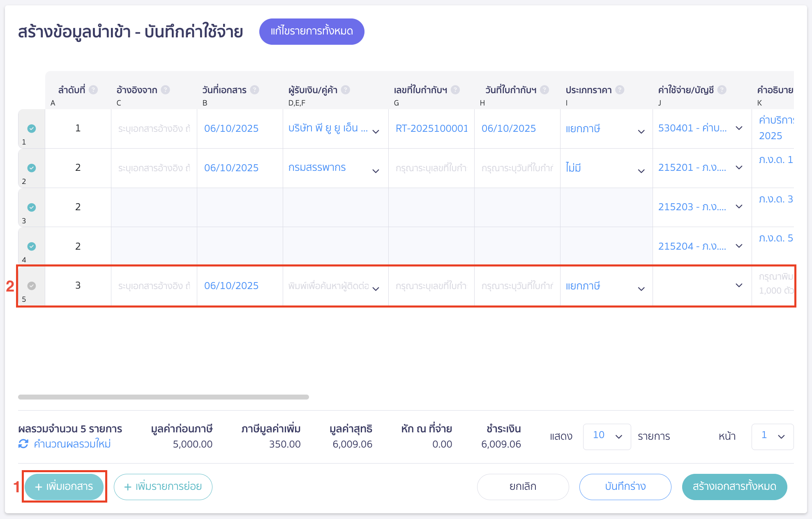
Task: Click the refresh icon next to คำนวณผลรวมใหม่
Action: [23, 443]
